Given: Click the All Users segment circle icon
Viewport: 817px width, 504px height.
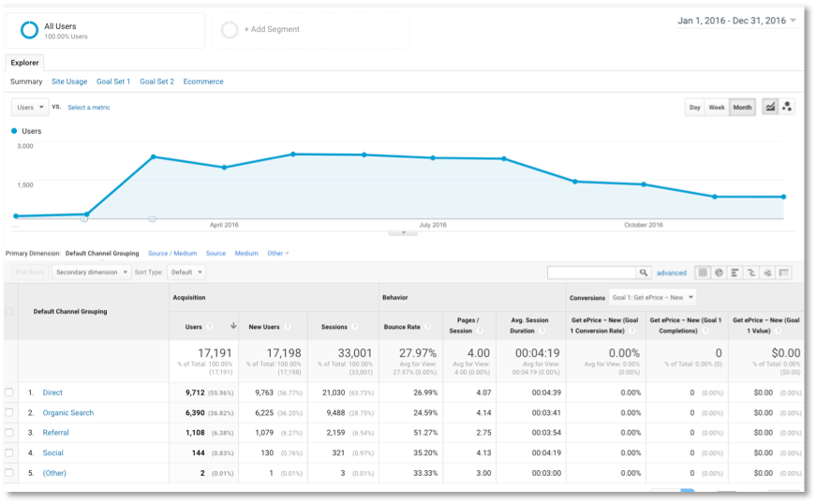Looking at the screenshot, I should 29,30.
